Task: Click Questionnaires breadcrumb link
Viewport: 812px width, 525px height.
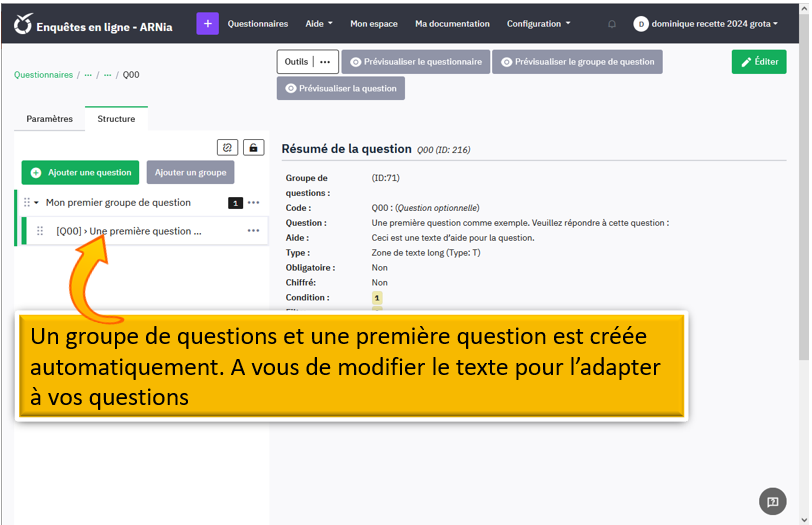Action: point(43,75)
